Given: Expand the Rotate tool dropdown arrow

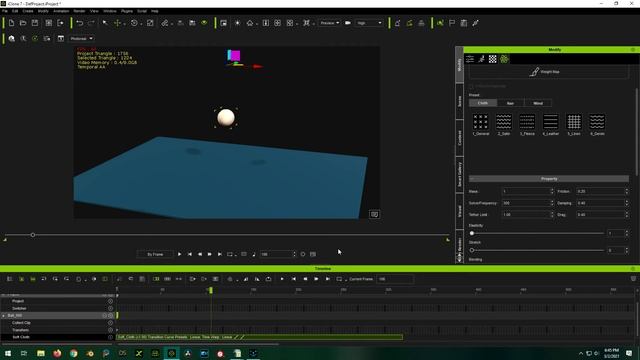Looking at the screenshot, I should (x=141, y=24).
